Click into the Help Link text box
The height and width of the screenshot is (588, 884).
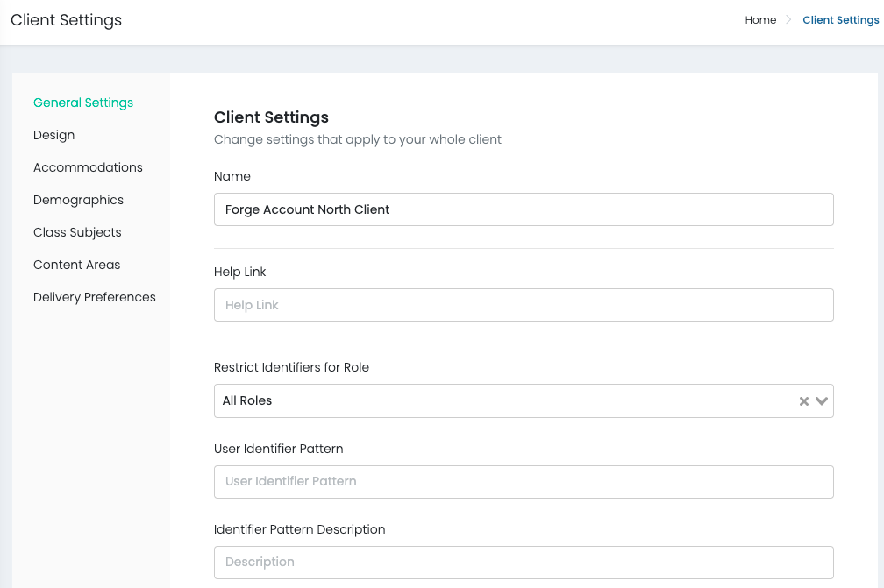pos(524,305)
